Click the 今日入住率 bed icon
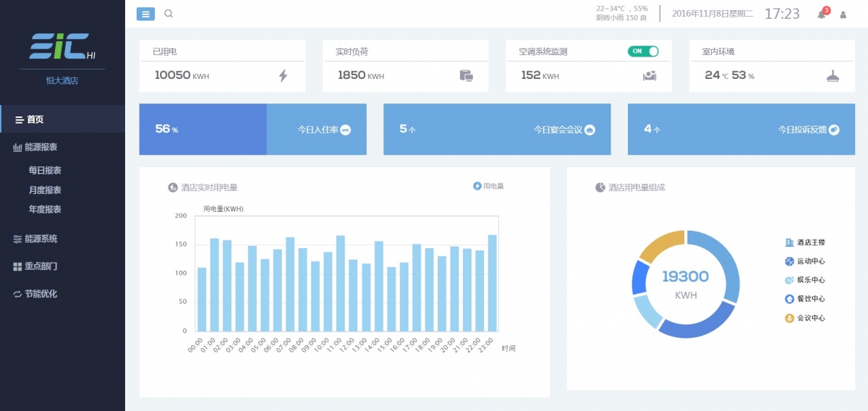The height and width of the screenshot is (411, 868). (x=346, y=130)
